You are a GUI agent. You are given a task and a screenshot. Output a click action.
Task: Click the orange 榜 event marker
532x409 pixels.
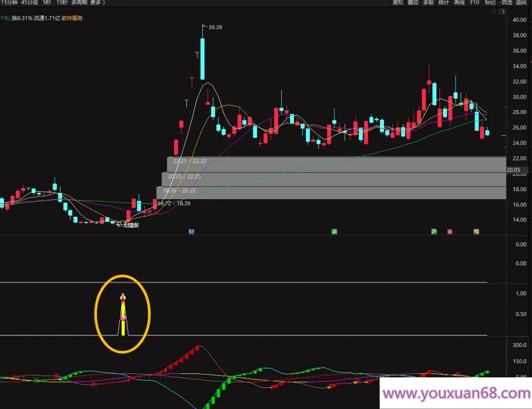click(476, 232)
